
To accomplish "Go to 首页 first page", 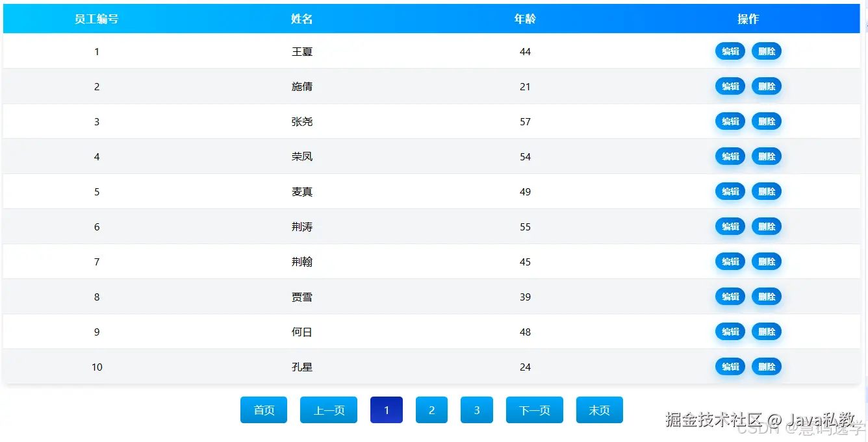I will 264,410.
